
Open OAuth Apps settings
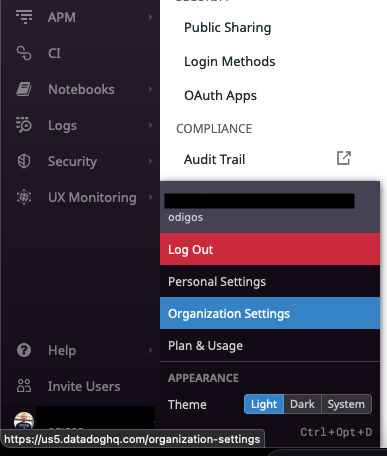point(220,95)
